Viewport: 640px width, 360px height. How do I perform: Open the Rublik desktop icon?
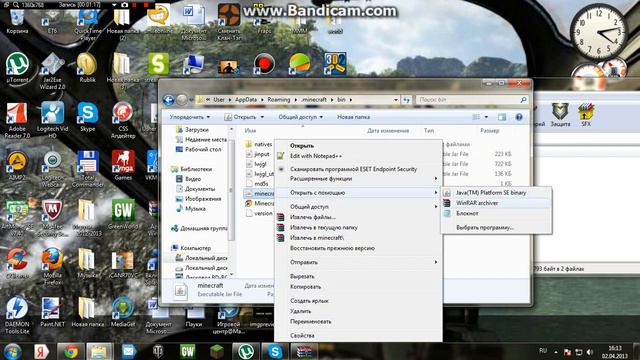(87, 67)
